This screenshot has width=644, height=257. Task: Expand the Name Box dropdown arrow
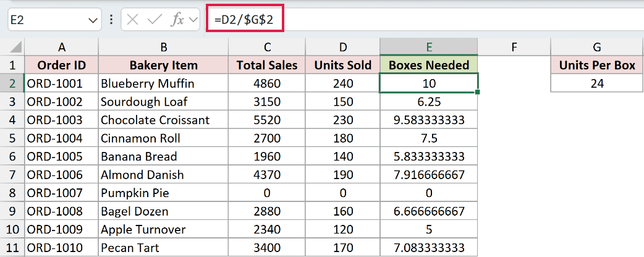tap(91, 20)
